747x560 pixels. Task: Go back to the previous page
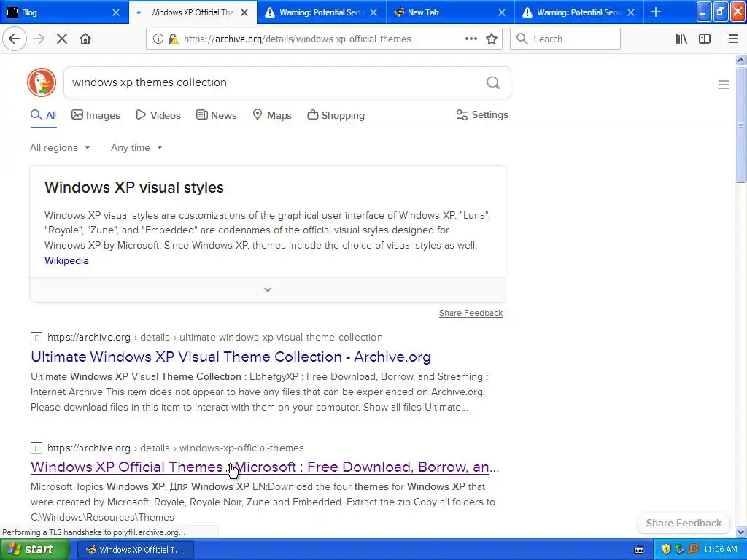(x=15, y=39)
